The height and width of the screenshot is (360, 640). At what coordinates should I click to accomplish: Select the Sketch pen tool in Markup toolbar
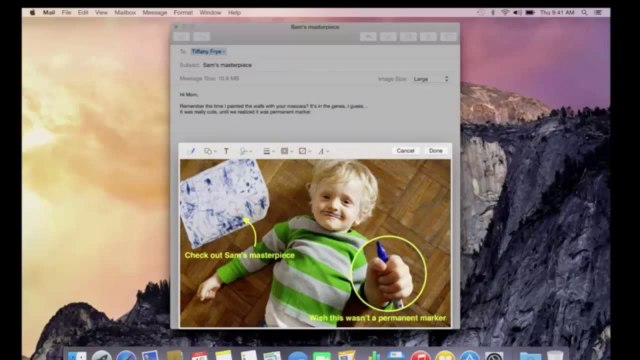191,151
